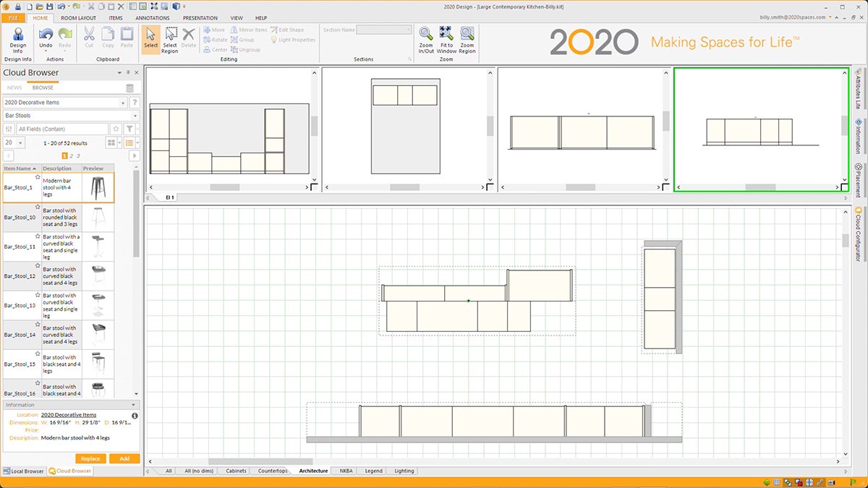This screenshot has height=488, width=868.
Task: Open the 2020 Decorative Items location link
Action: pos(69,415)
